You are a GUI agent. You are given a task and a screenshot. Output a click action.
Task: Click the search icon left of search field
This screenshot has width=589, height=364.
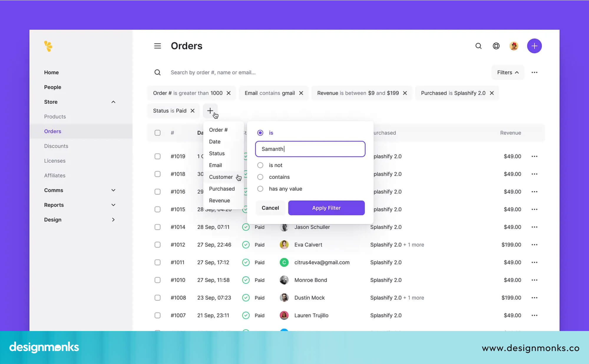point(158,72)
